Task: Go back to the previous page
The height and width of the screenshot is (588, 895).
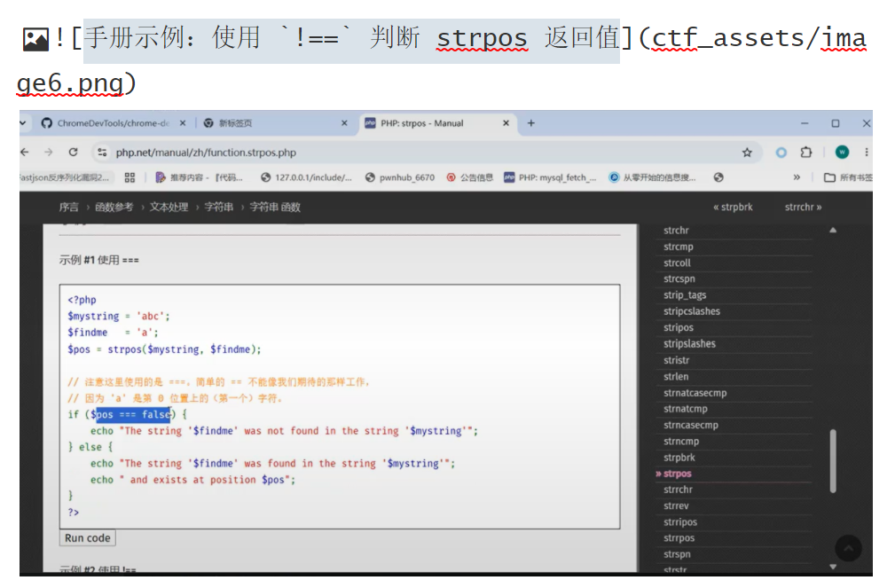Action: [25, 152]
